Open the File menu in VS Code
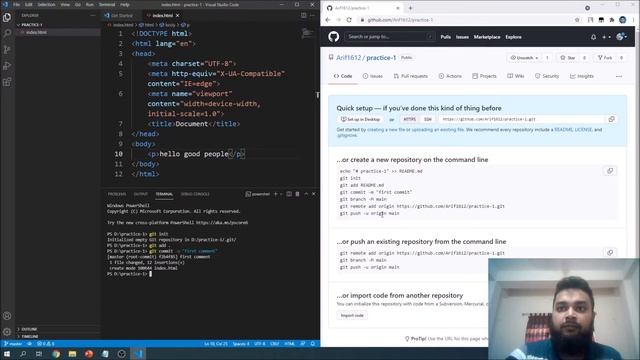640x360 pixels. (16, 4)
